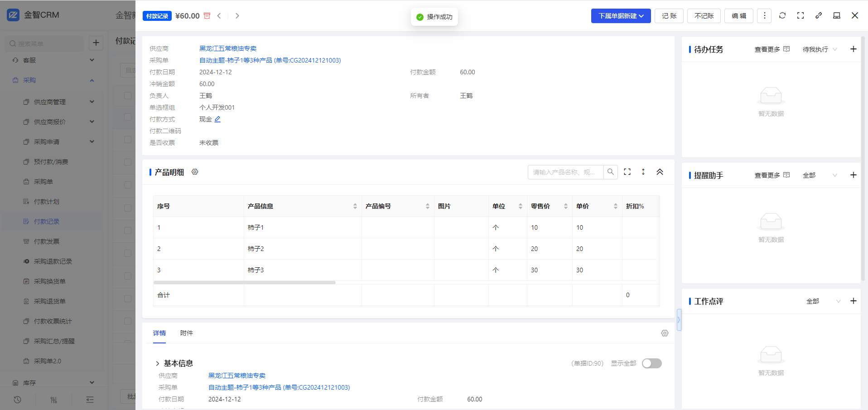
Task: Click the 记账 button
Action: 669,16
